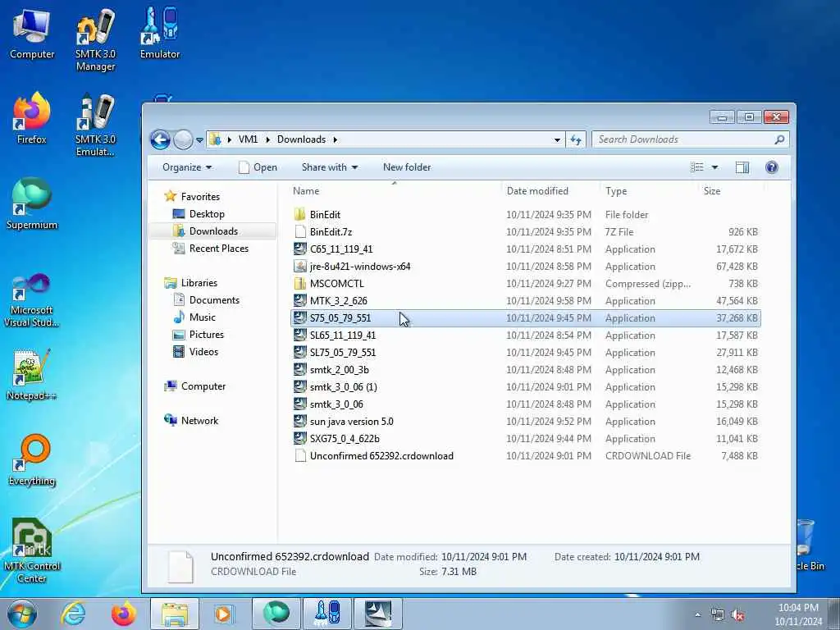The width and height of the screenshot is (840, 630).
Task: Open Firefox from the taskbar
Action: tap(123, 614)
